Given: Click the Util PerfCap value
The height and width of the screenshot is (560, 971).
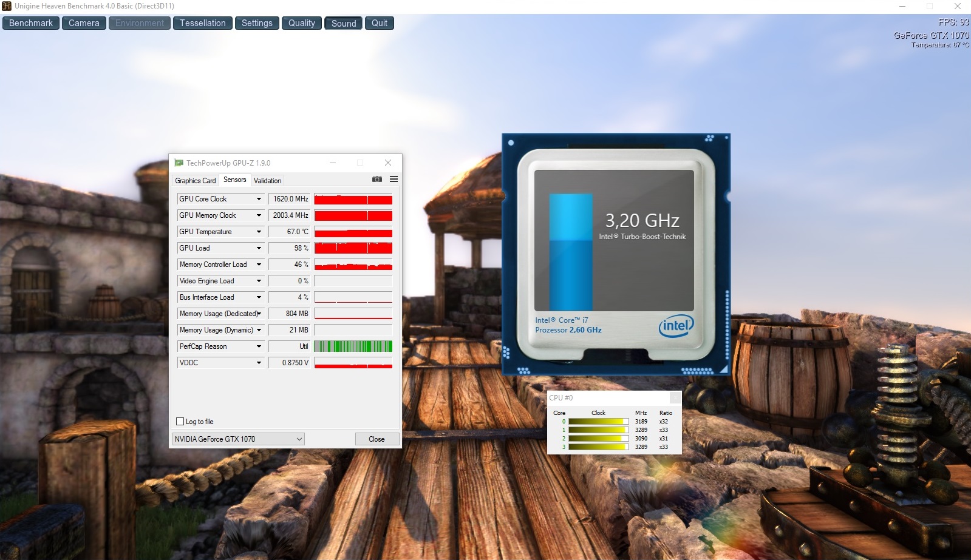Looking at the screenshot, I should (290, 346).
